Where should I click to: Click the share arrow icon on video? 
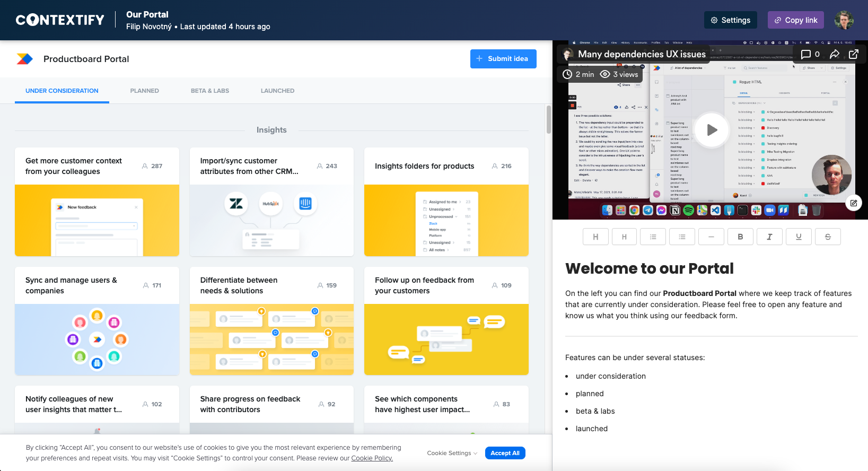click(x=834, y=54)
